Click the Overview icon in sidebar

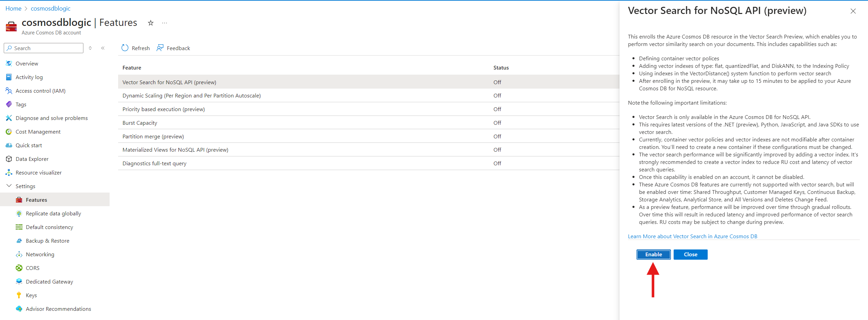point(9,63)
